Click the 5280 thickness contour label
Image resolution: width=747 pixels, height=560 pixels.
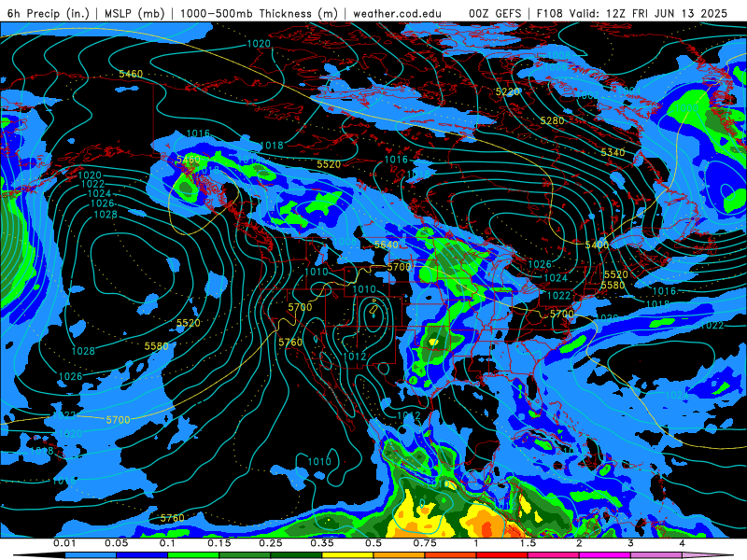click(x=552, y=121)
